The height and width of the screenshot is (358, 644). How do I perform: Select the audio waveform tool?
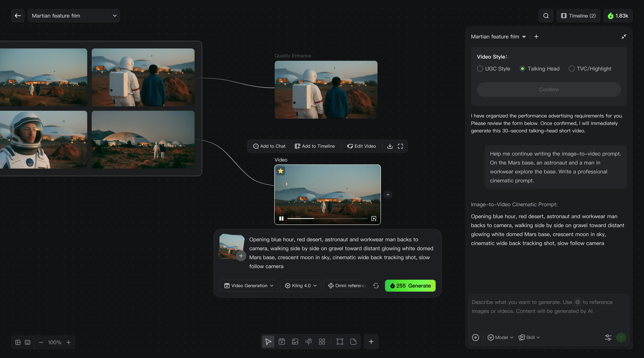tap(309, 341)
